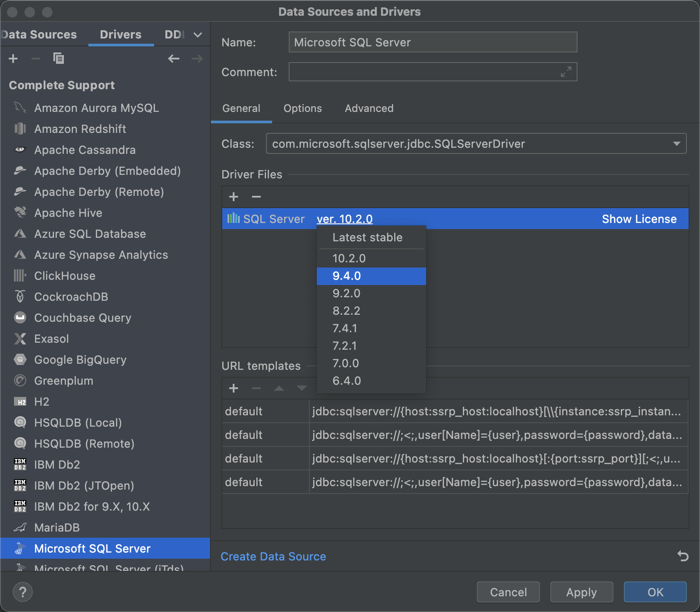The width and height of the screenshot is (700, 612).
Task: Select Apache Derby (Embedded) driver
Action: (105, 170)
